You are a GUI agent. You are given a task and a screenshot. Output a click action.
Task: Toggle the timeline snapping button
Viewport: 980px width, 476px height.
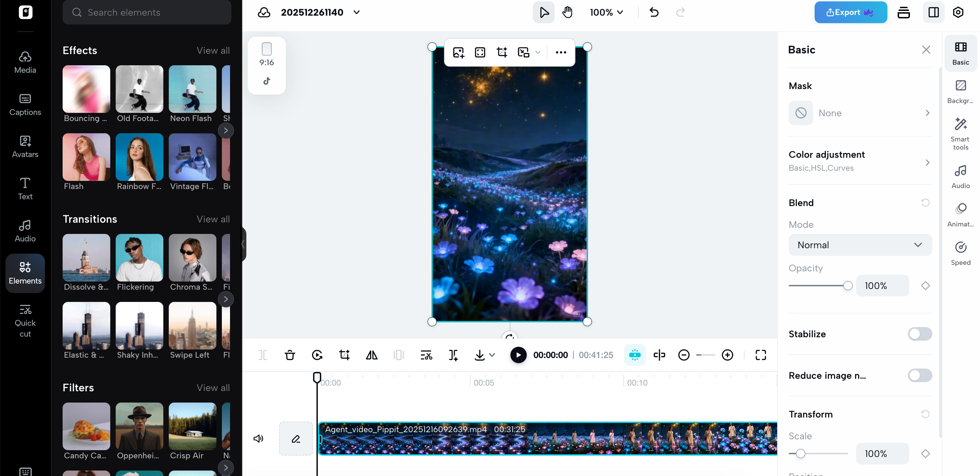tap(635, 355)
